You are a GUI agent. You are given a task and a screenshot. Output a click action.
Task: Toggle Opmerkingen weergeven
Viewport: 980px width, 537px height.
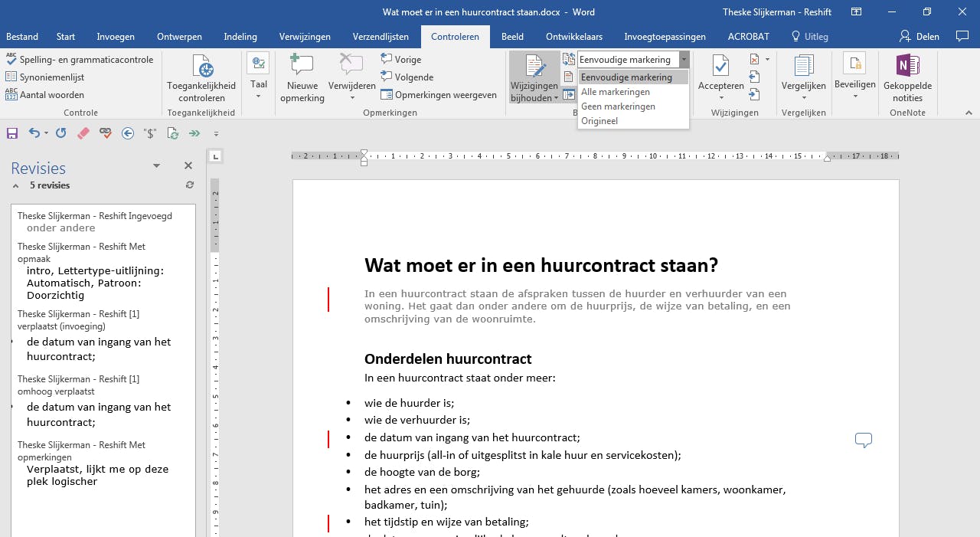[x=439, y=95]
